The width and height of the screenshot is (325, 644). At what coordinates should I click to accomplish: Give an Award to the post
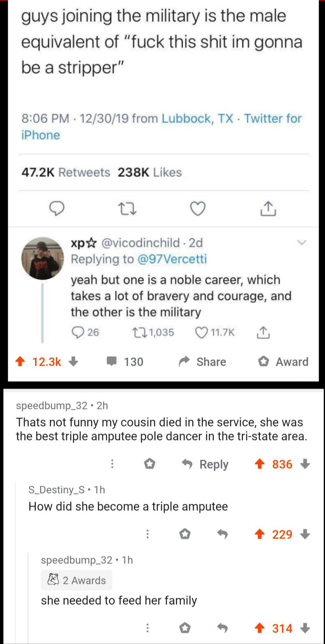283,361
